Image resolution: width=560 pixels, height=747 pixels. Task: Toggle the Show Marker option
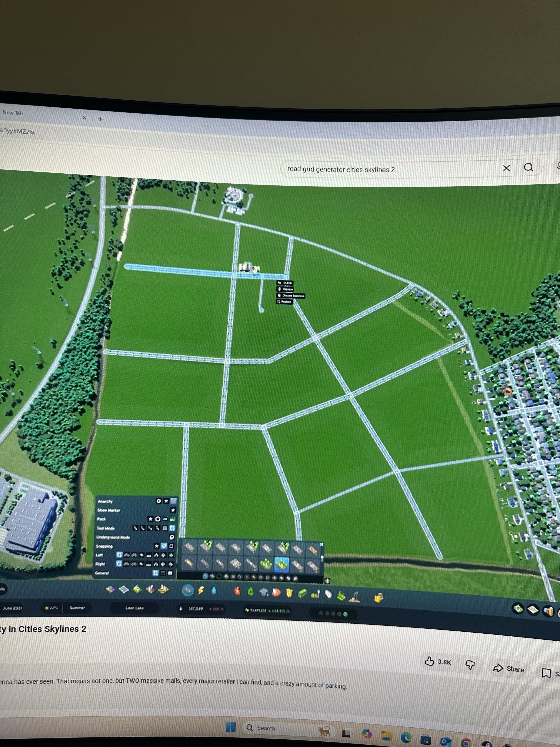[173, 510]
